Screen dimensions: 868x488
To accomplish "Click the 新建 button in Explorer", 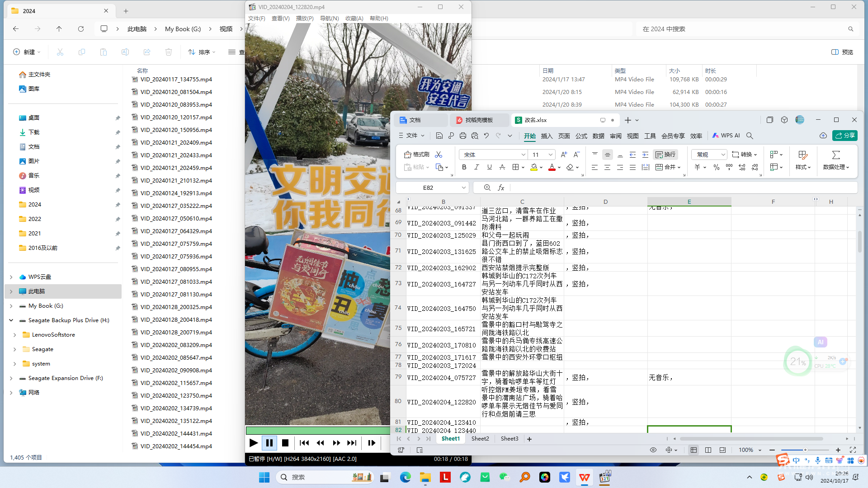I will point(27,52).
